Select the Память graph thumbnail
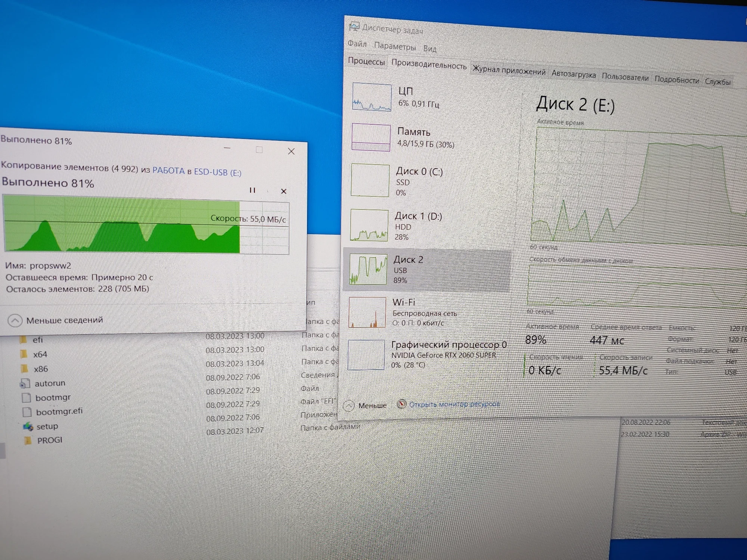 pyautogui.click(x=371, y=137)
